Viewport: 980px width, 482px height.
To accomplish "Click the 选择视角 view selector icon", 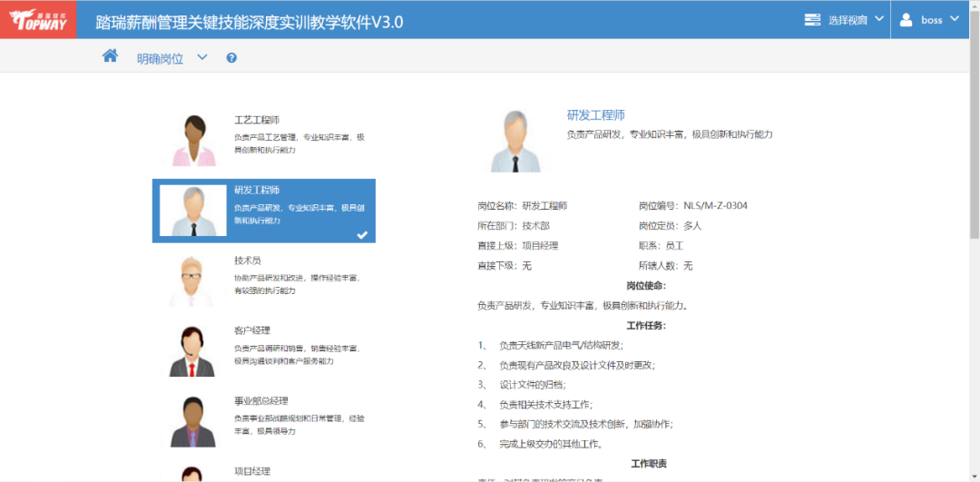I will point(812,20).
